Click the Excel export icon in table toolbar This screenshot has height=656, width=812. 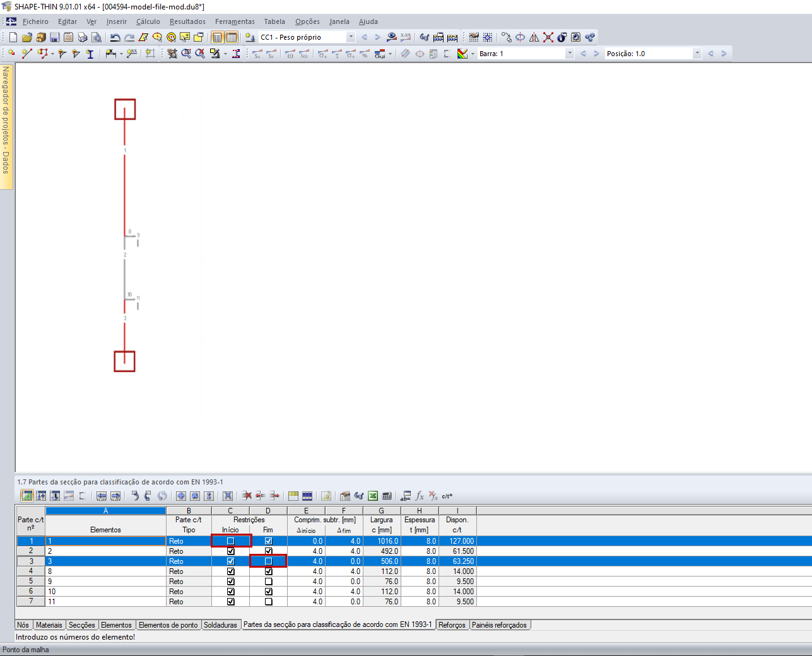click(373, 496)
